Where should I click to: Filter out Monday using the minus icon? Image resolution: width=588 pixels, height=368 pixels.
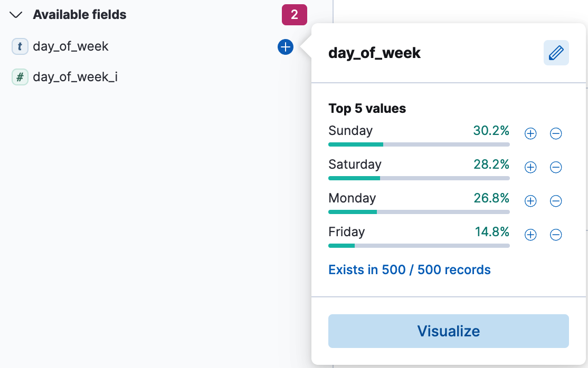(x=556, y=201)
